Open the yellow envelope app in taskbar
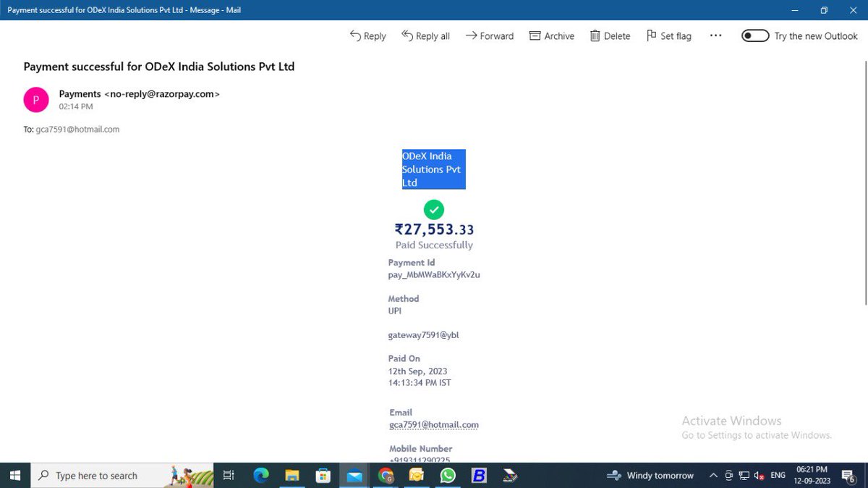Image resolution: width=868 pixels, height=488 pixels. point(417,476)
